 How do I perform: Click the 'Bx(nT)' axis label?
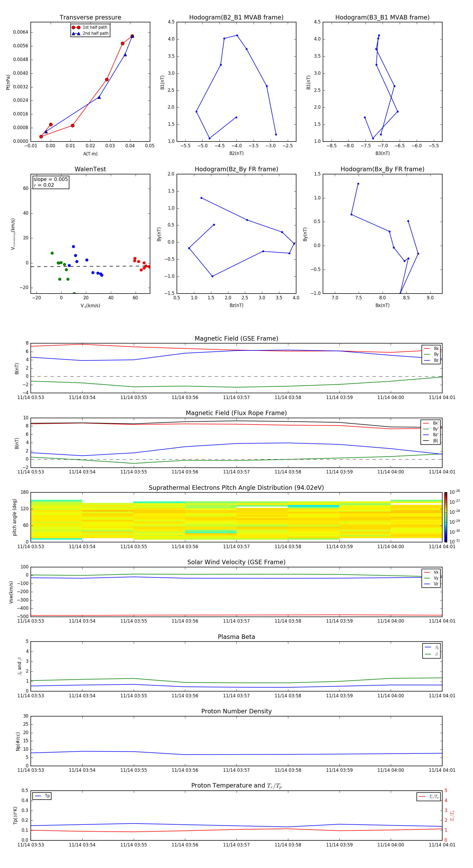(x=382, y=305)
